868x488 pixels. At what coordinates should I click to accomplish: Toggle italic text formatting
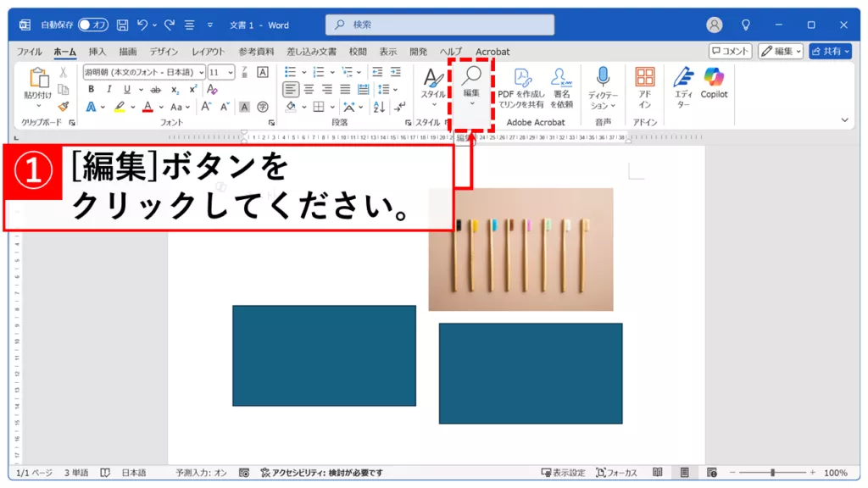108,89
